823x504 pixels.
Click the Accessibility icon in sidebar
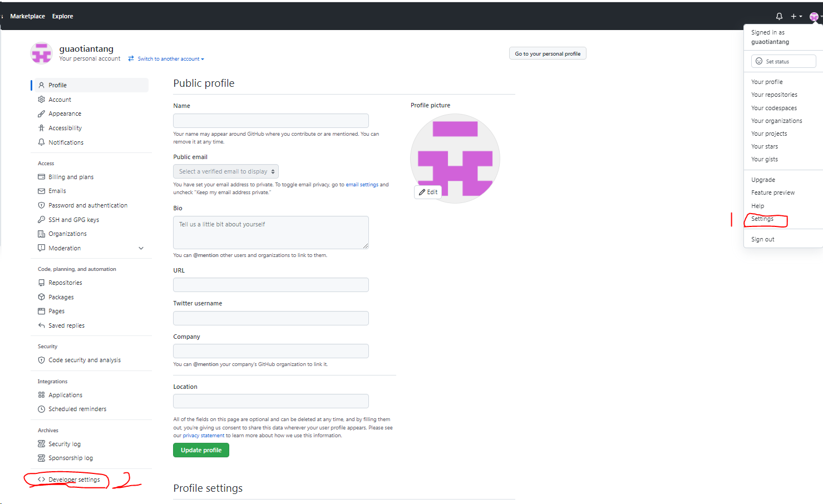(x=41, y=128)
